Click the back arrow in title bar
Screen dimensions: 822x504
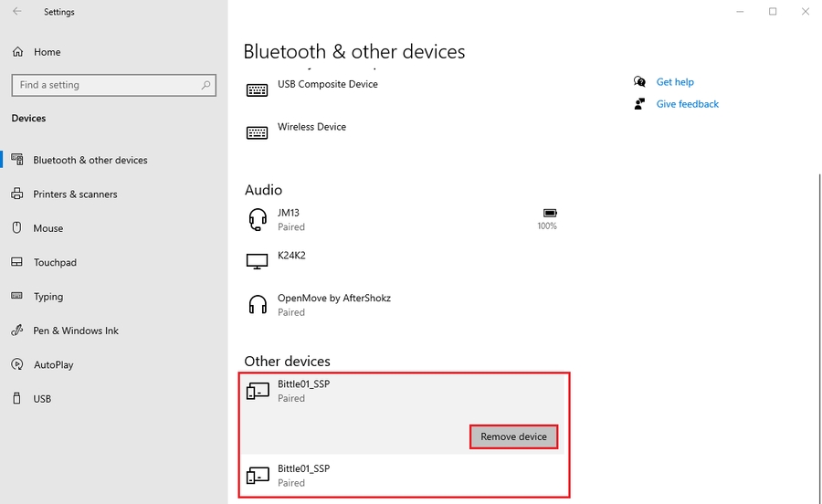(17, 12)
